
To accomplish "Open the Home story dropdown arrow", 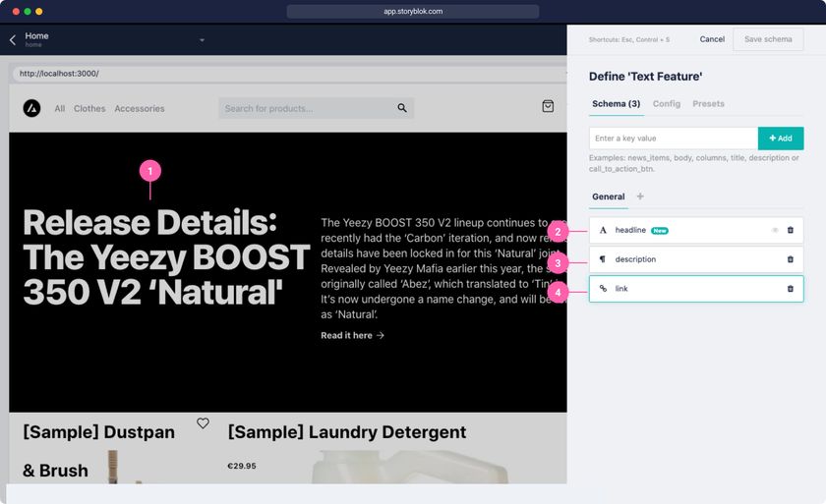I will (x=202, y=40).
